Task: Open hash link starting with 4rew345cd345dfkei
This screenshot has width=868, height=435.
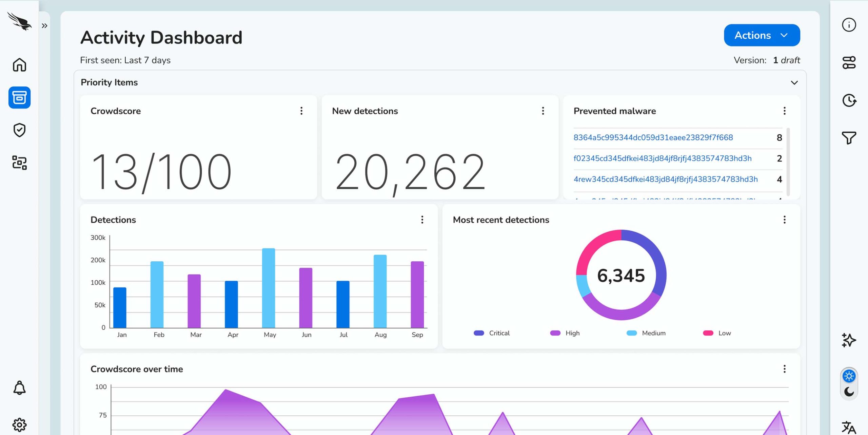Action: 666,179
